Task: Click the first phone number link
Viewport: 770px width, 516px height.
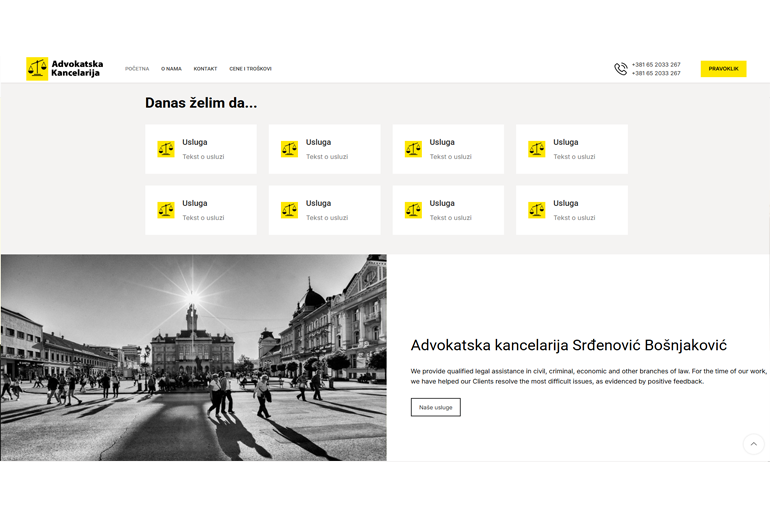Action: coord(656,65)
